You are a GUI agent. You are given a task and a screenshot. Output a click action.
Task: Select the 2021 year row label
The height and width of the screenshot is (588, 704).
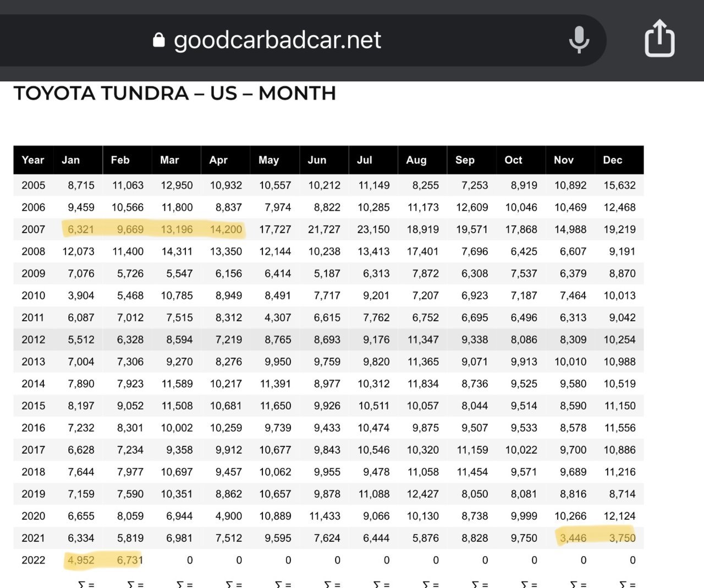pos(34,538)
